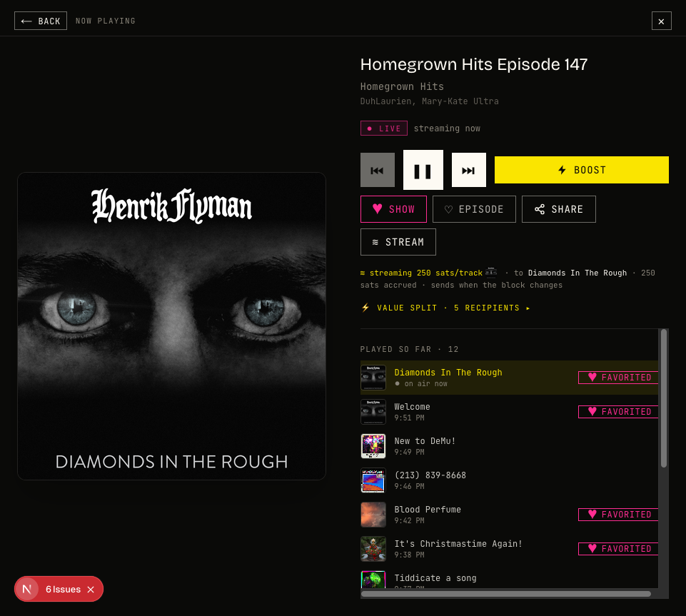Click the N logo icon in the issues badge
The height and width of the screenshot is (616, 686).
(26, 590)
